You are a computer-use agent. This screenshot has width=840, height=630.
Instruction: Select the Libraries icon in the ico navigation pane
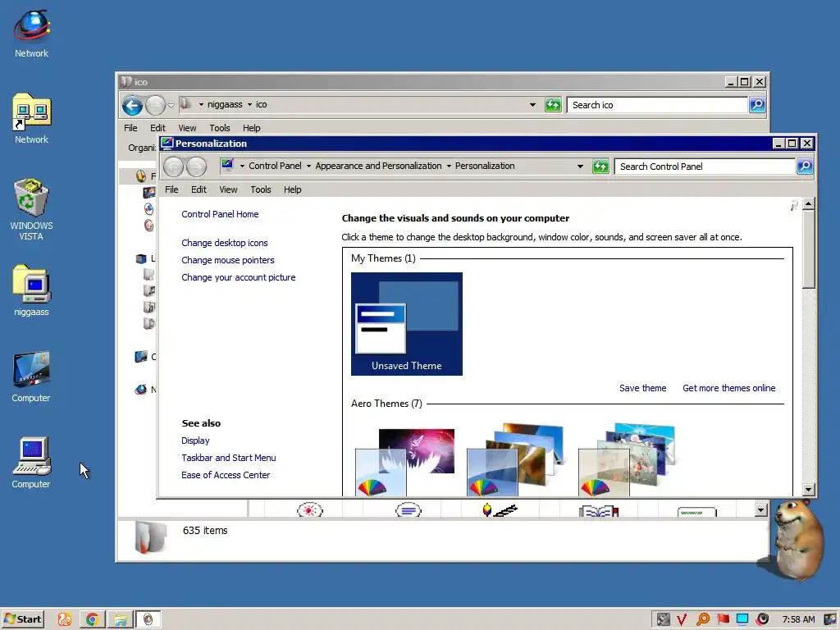click(x=141, y=258)
